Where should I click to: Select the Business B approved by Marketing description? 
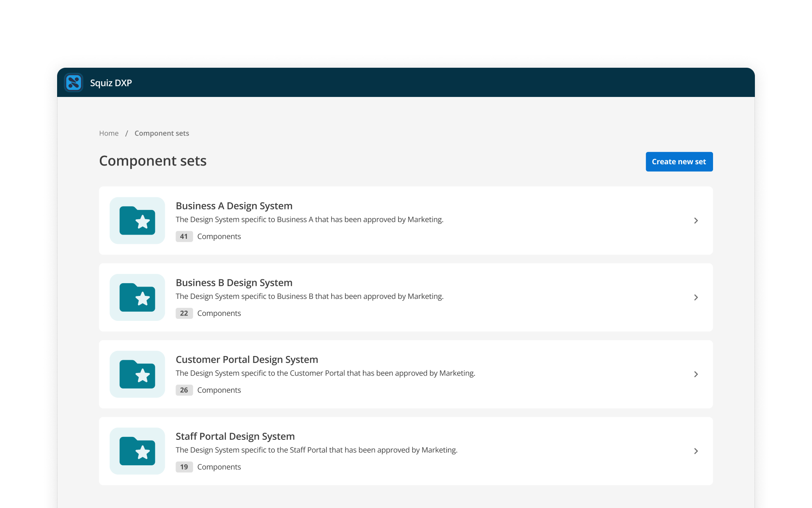[310, 296]
